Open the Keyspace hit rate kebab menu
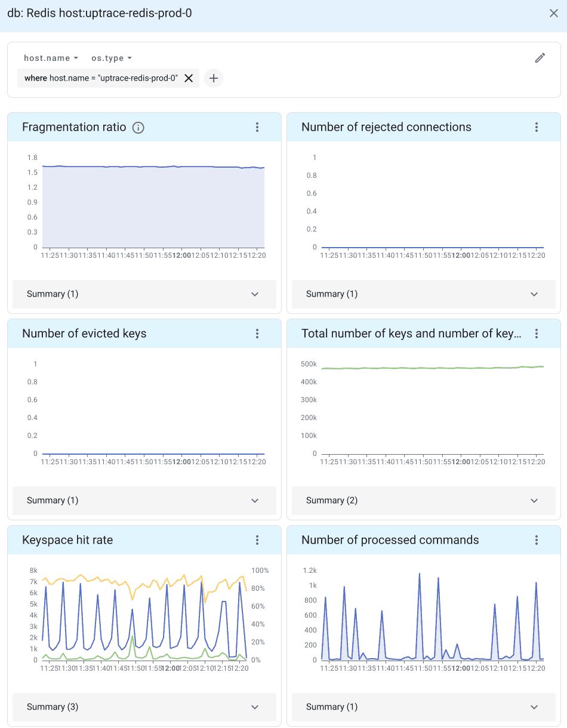The image size is (567, 728). pyautogui.click(x=257, y=540)
